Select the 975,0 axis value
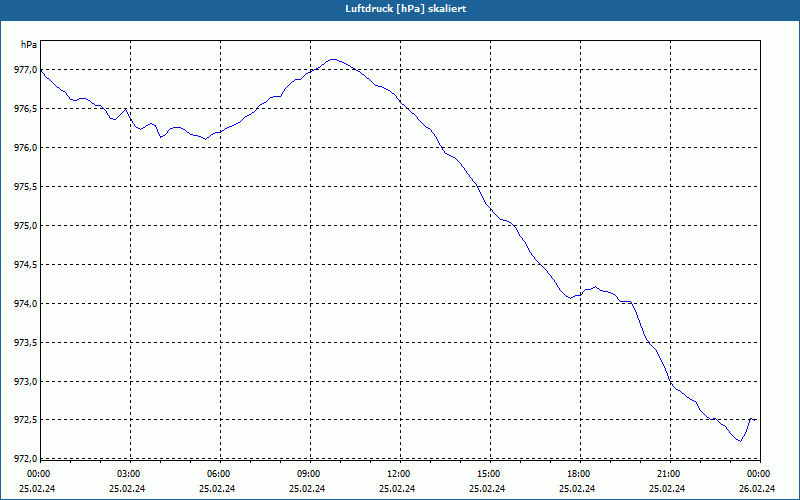Viewport: 800px width, 500px height. point(25,226)
